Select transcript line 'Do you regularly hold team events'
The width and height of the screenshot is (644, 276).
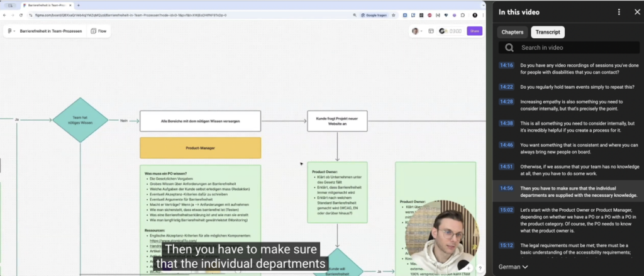577,87
